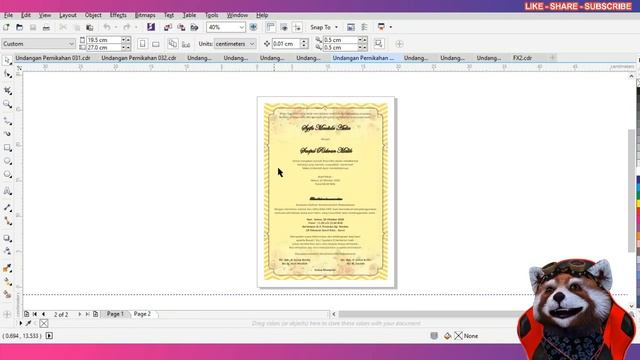Go to the first page button

[35, 314]
